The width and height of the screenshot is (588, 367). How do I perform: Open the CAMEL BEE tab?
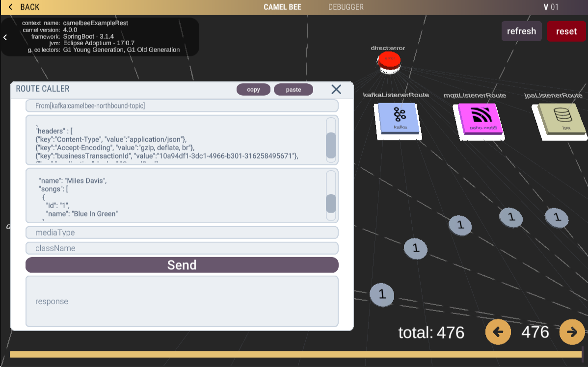pos(282,7)
